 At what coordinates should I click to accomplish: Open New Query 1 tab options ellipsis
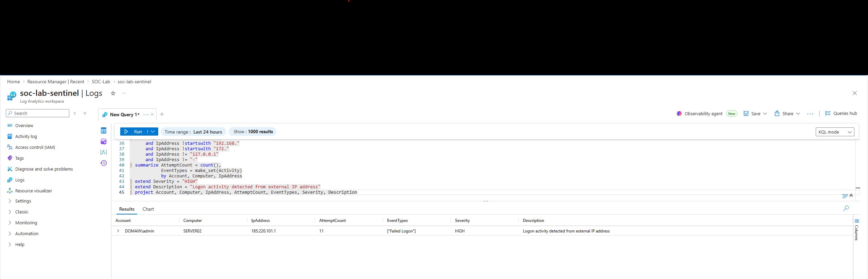point(146,115)
